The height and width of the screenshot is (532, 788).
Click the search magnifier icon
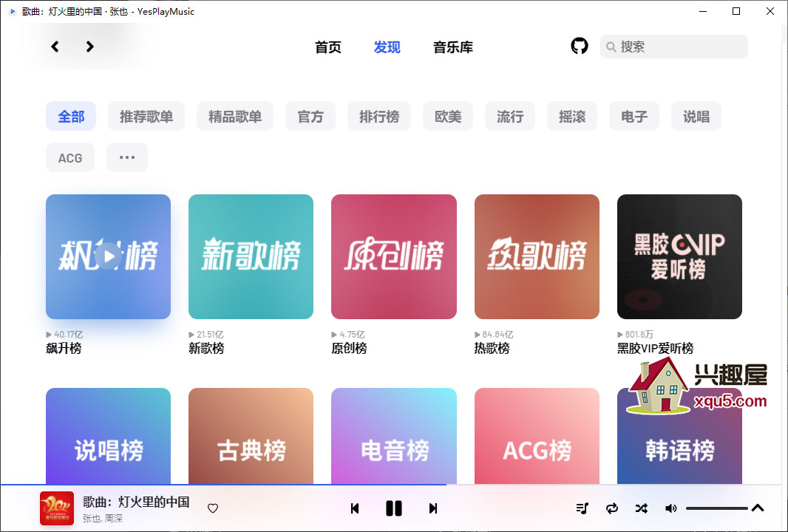(x=611, y=47)
